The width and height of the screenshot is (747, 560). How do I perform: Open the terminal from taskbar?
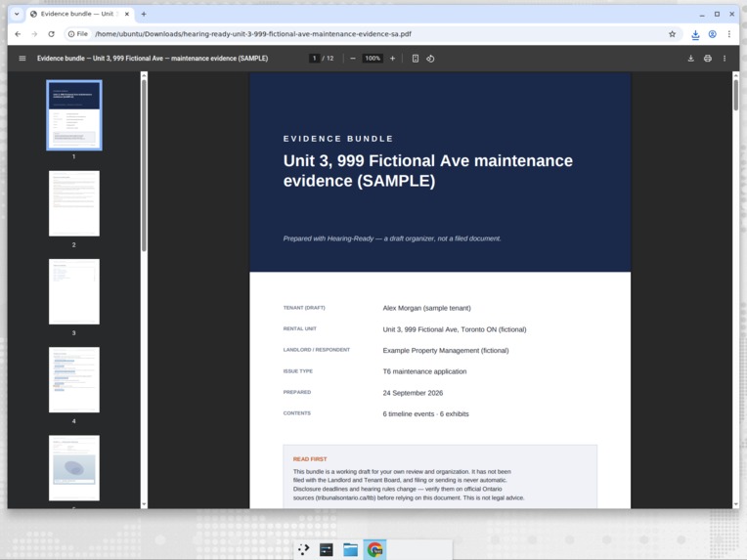coord(327,549)
